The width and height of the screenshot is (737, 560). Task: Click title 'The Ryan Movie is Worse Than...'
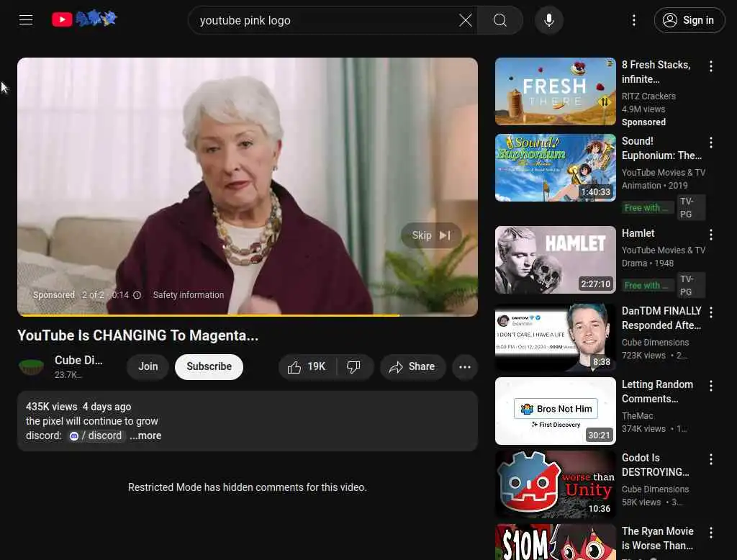(x=658, y=538)
